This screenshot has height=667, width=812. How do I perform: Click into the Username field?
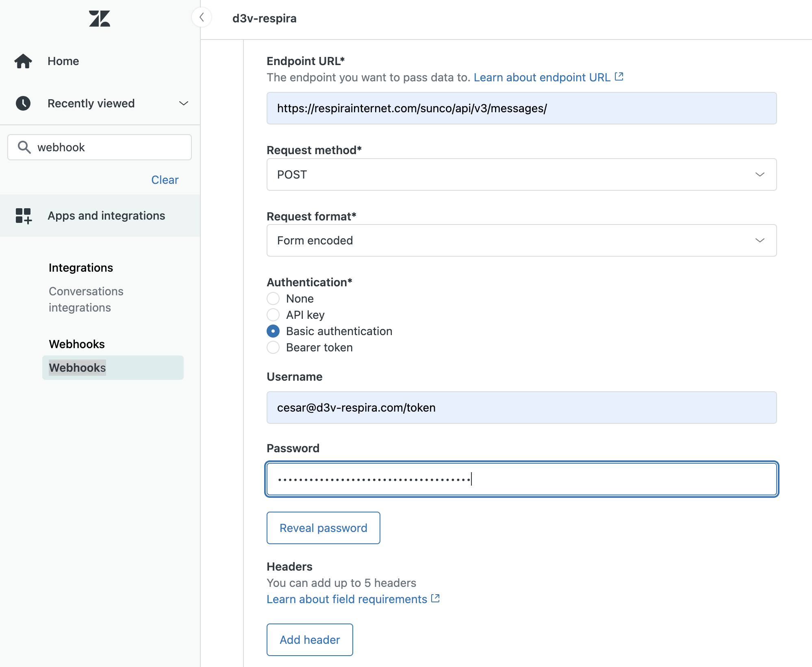tap(521, 408)
